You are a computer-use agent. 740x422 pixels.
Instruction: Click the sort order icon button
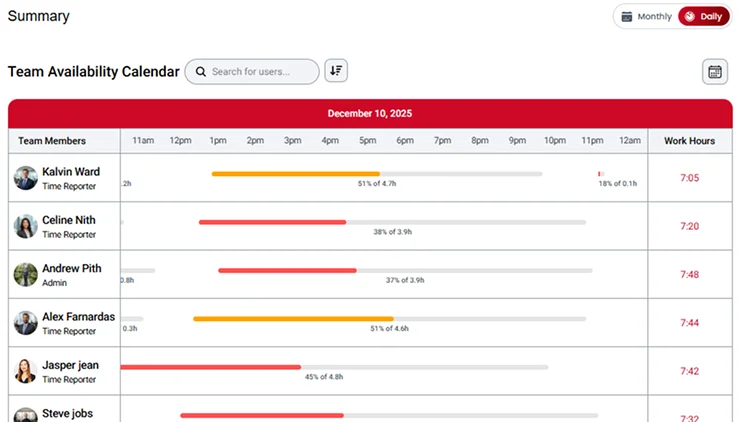point(336,71)
